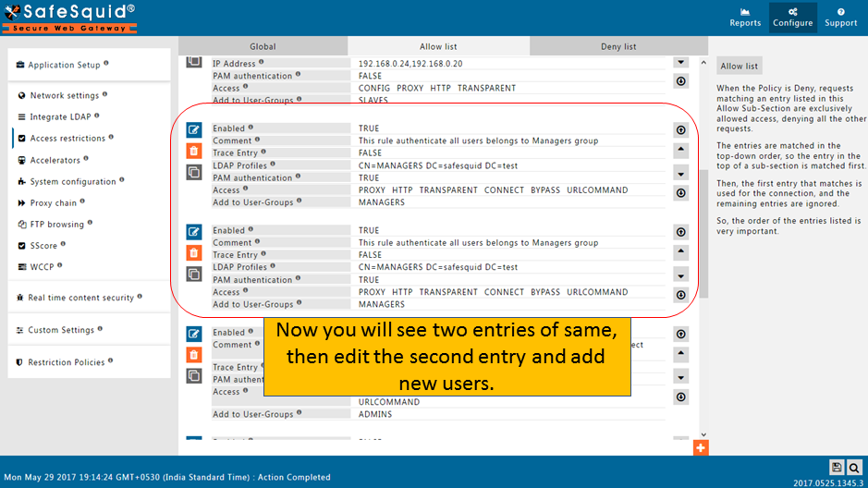Click the Action Completed status message

pyautogui.click(x=293, y=477)
